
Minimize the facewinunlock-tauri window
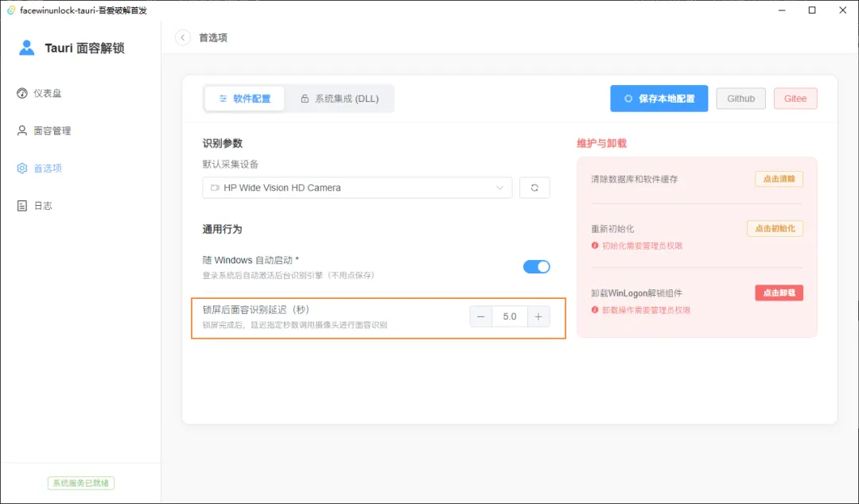[782, 10]
